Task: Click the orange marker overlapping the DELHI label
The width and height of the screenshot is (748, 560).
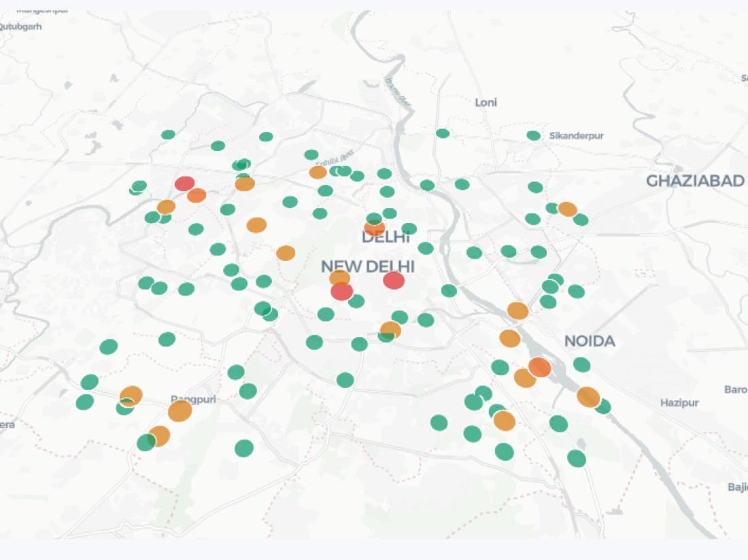Action: click(374, 229)
